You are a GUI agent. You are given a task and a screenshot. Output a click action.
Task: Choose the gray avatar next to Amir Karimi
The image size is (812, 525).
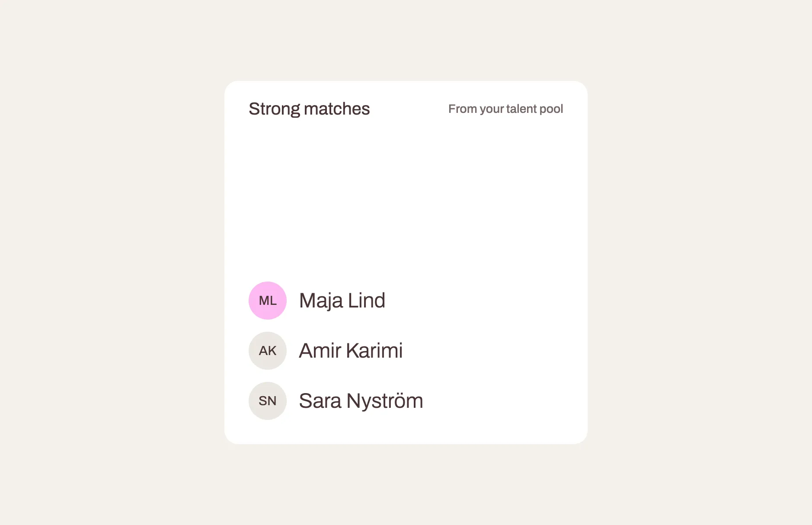pyautogui.click(x=268, y=351)
